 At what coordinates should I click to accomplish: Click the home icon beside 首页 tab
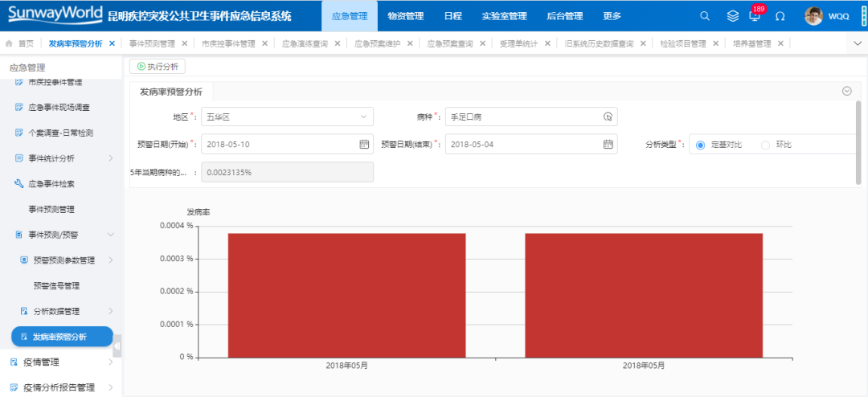pyautogui.click(x=10, y=43)
